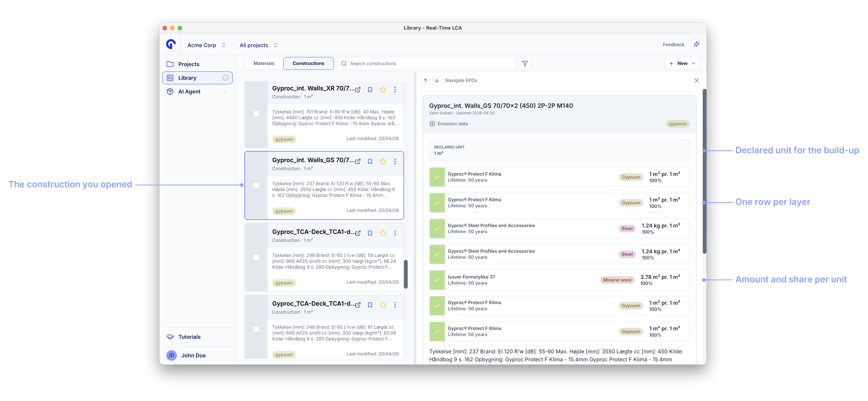Click the Steel tag on first steel profile row
Image resolution: width=868 pixels, height=401 pixels.
(x=627, y=229)
